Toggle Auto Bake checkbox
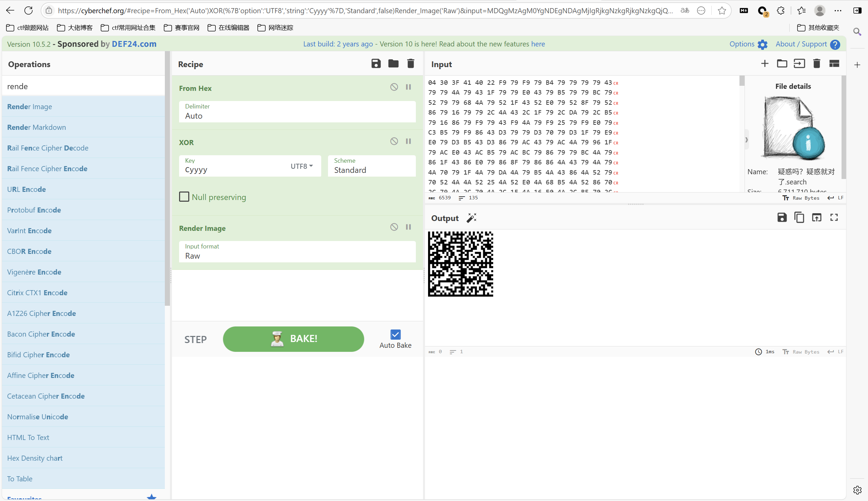Viewport: 868px width, 501px height. pos(395,335)
